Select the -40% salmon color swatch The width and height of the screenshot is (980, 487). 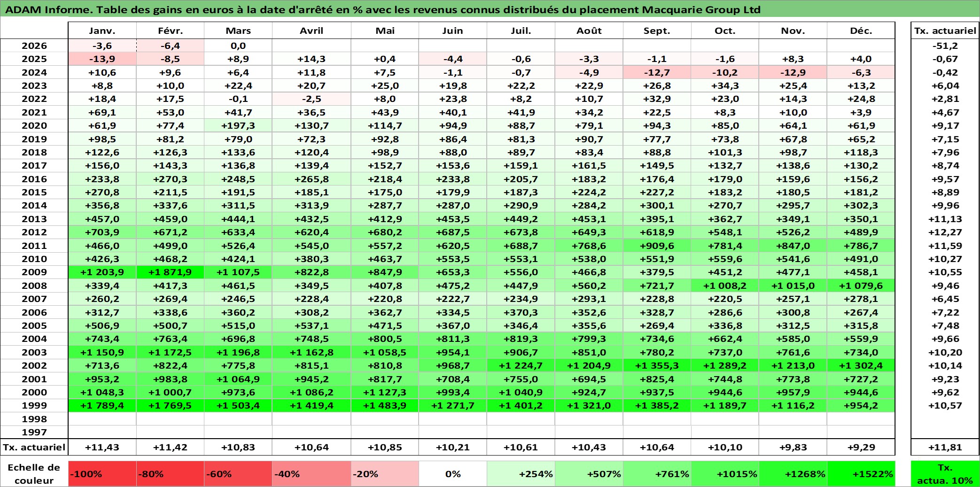click(311, 474)
